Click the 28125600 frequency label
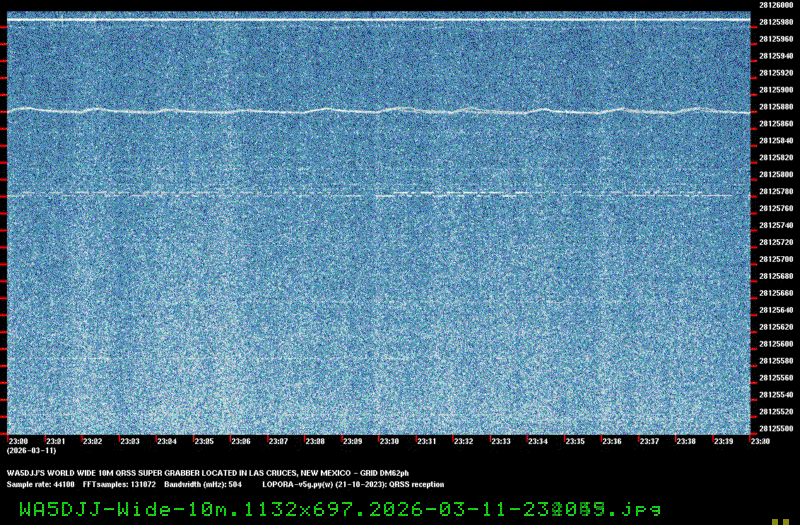 coord(777,344)
